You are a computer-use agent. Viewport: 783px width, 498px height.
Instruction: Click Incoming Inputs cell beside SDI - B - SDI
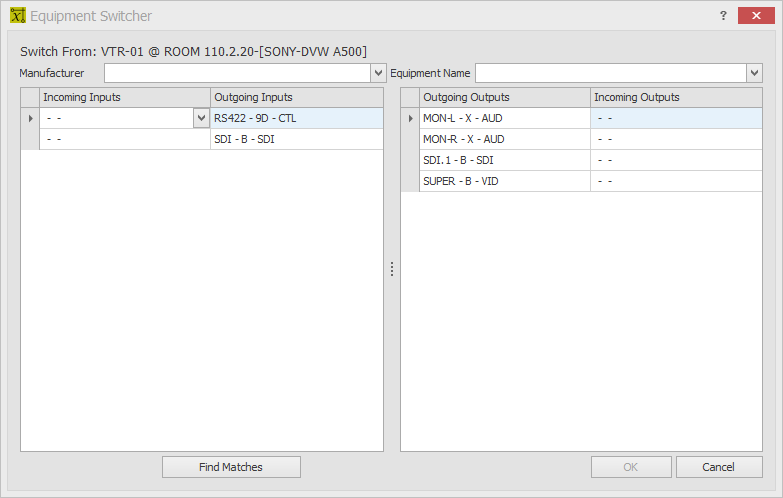[x=125, y=139]
